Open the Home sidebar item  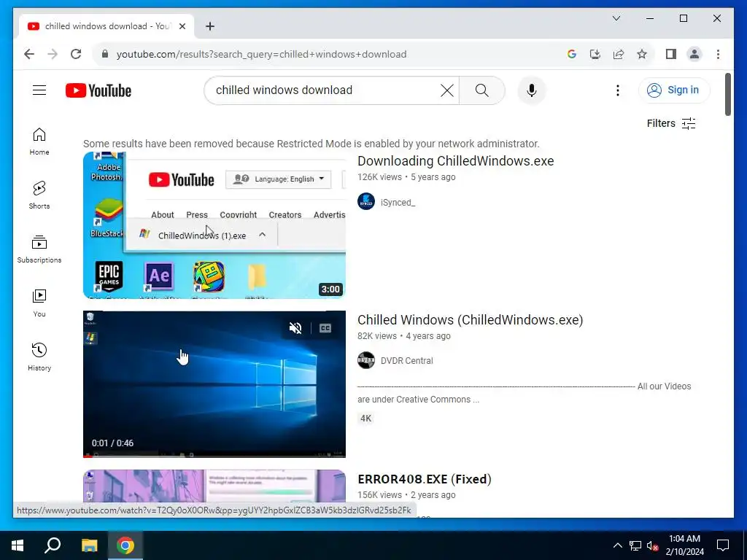click(x=39, y=141)
